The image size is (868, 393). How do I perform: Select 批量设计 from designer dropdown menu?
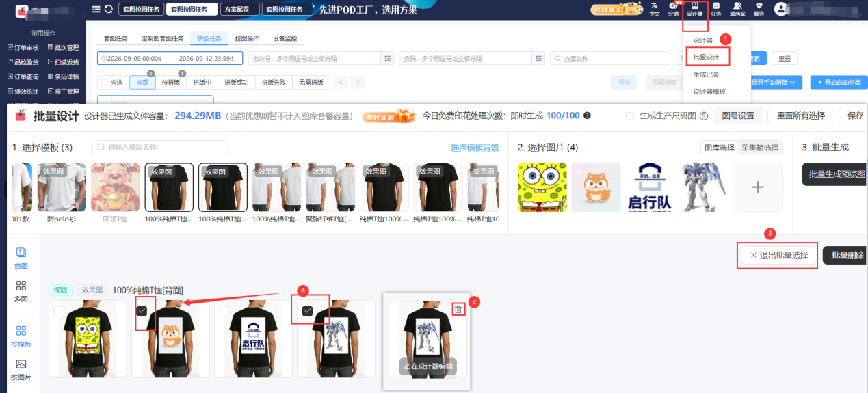(x=706, y=57)
